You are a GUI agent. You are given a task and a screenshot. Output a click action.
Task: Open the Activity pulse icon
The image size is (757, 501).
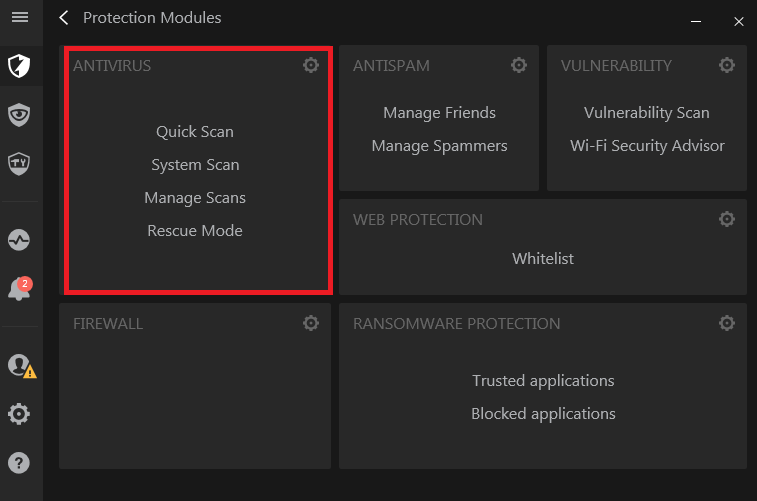(20, 241)
